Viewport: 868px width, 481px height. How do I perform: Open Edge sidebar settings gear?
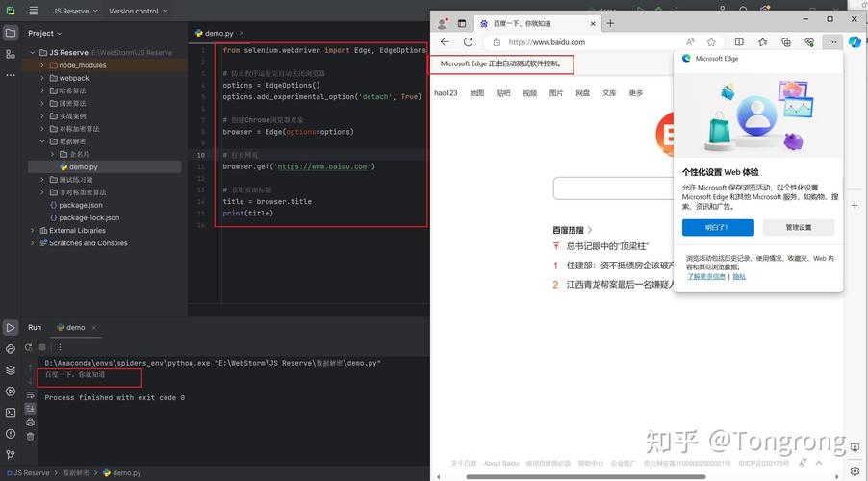855,471
